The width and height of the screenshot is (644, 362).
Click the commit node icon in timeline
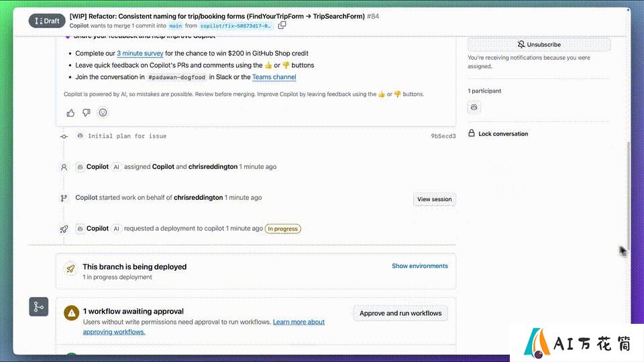tap(64, 136)
